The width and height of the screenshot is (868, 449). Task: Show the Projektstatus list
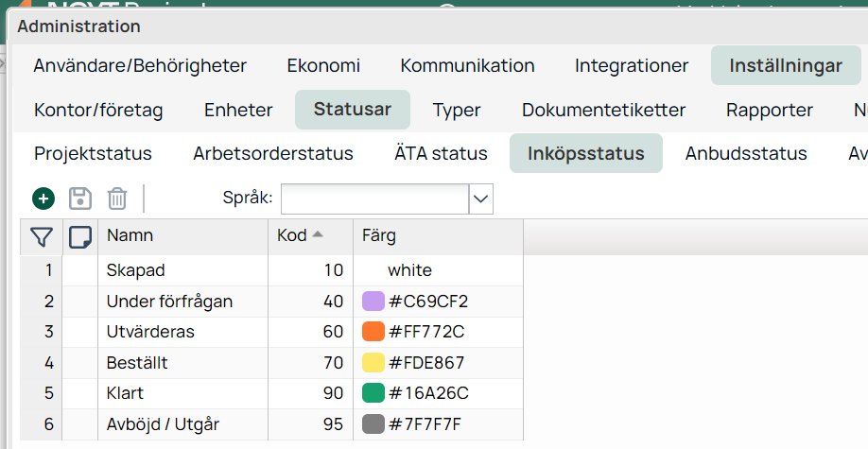pos(93,153)
